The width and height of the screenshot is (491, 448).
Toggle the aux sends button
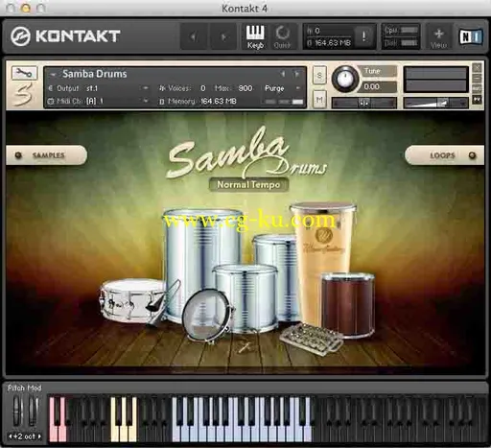pos(477,88)
